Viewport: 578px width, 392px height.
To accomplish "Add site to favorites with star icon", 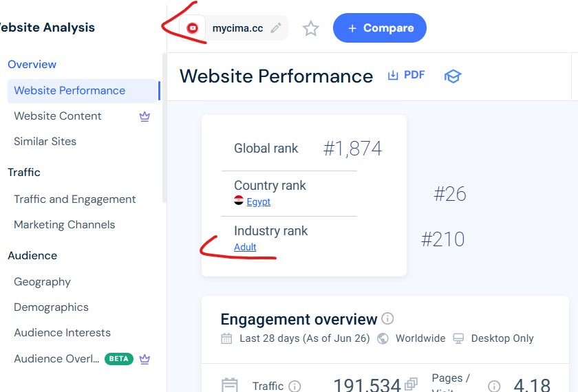I will click(310, 28).
